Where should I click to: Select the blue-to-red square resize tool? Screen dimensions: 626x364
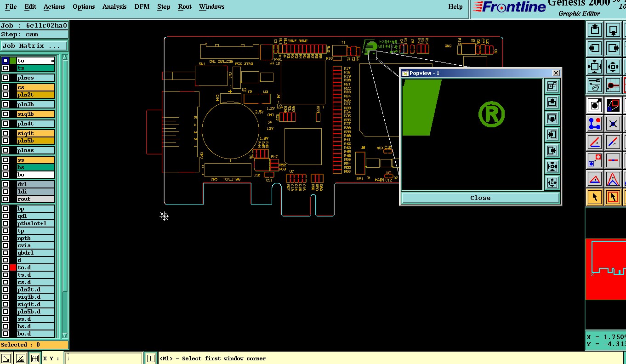[x=595, y=160]
